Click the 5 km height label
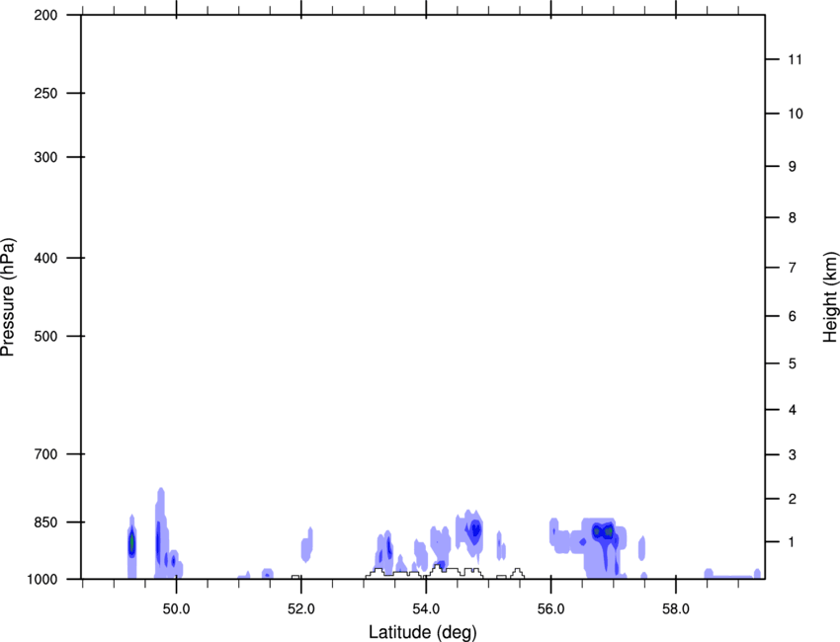The image size is (840, 642). [x=793, y=363]
